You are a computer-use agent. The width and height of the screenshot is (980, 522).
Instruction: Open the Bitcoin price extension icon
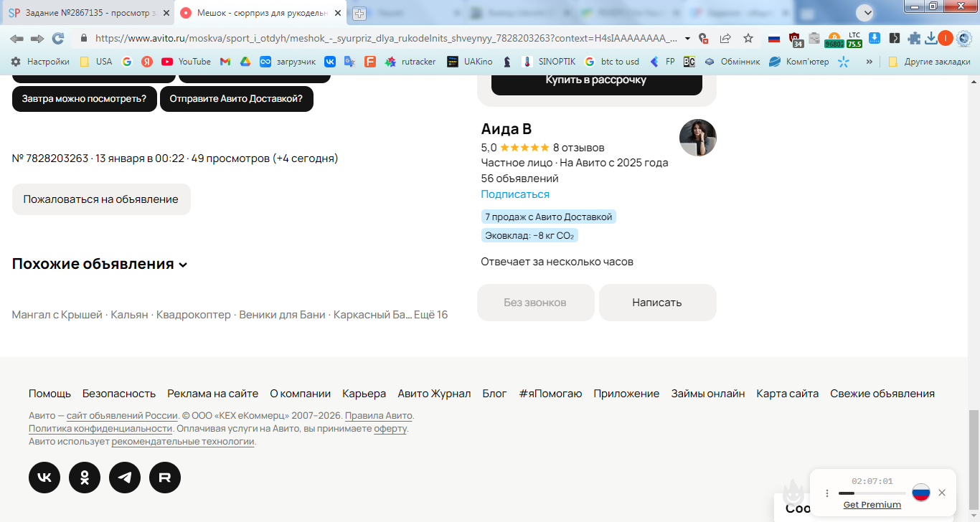[x=834, y=39]
